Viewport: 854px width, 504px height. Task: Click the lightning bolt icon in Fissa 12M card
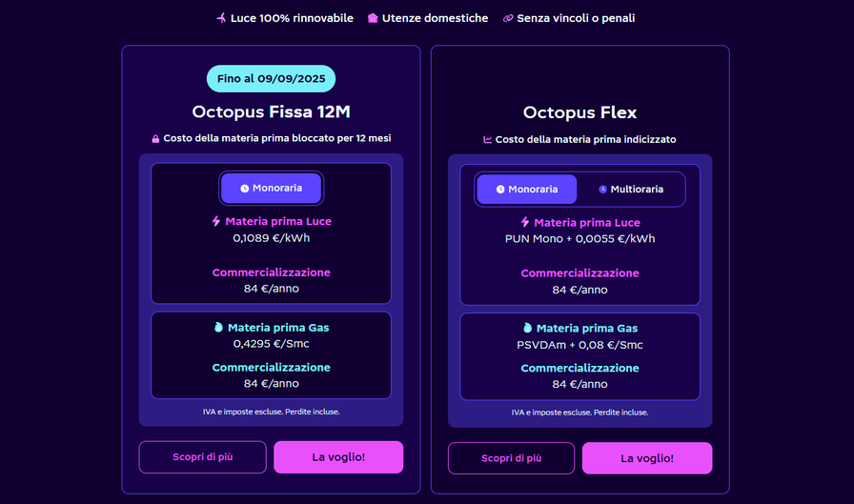216,221
